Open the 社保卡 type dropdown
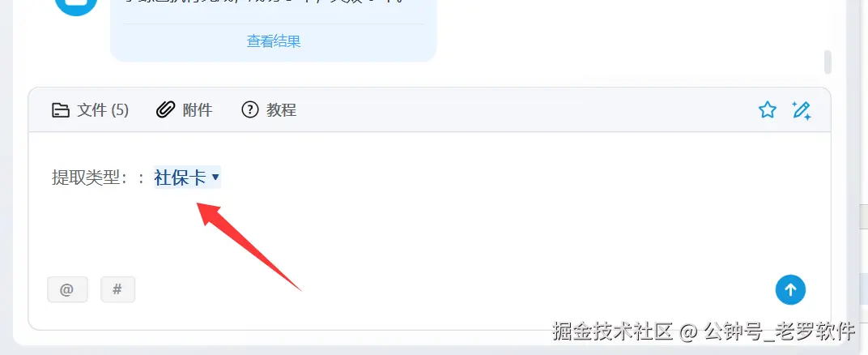This screenshot has height=355, width=868. 187,177
